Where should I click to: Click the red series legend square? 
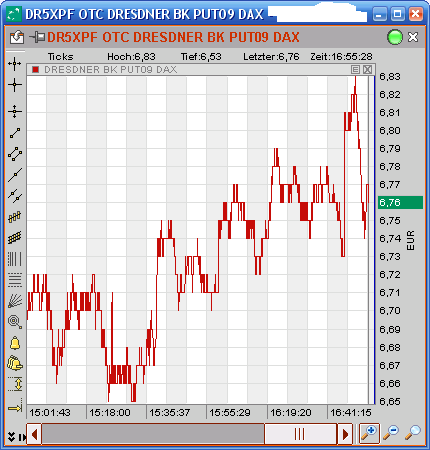[x=35, y=69]
